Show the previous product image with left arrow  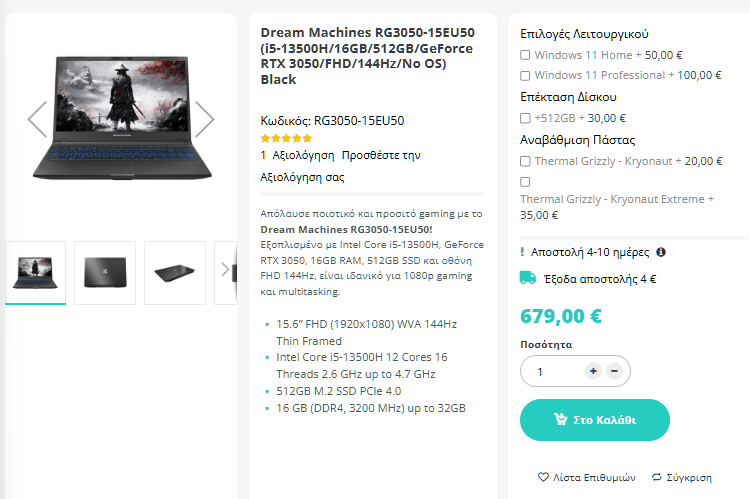point(37,119)
